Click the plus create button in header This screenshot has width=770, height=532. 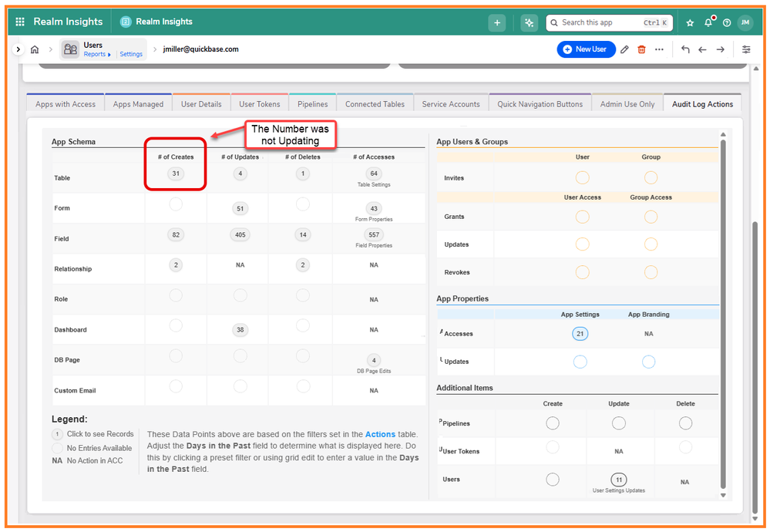(497, 22)
